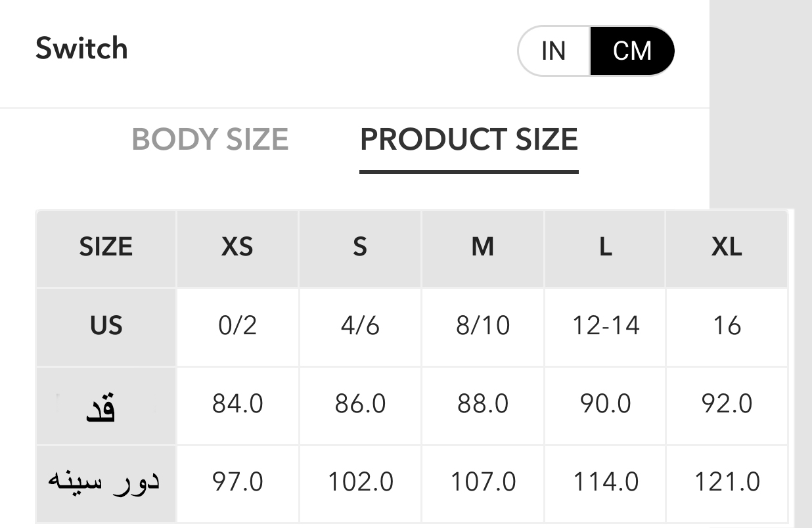Click the US row label

(x=106, y=326)
